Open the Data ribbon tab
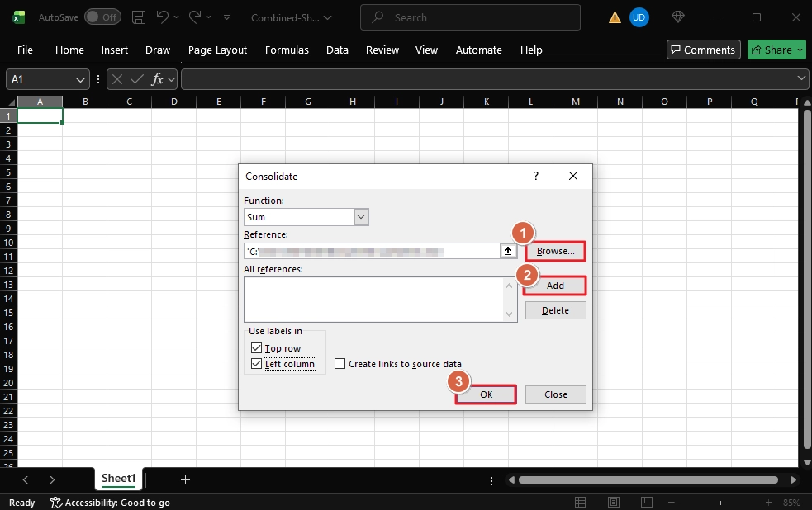812x510 pixels. pyautogui.click(x=337, y=50)
